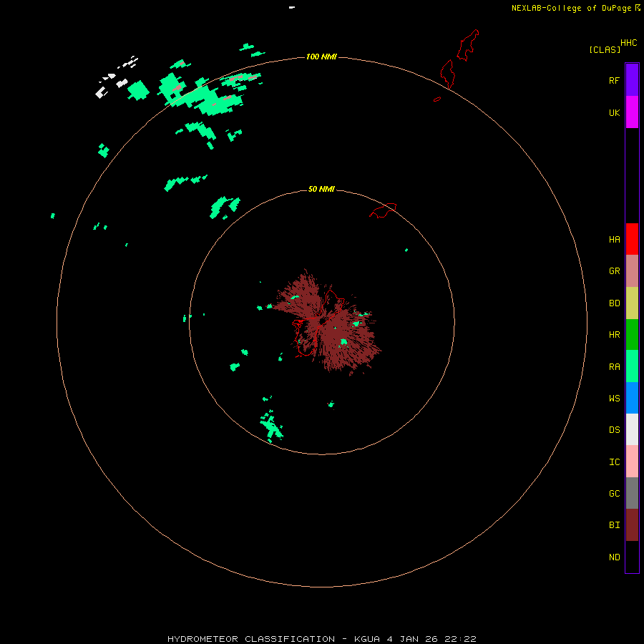Click the "GC" legend label

click(614, 493)
